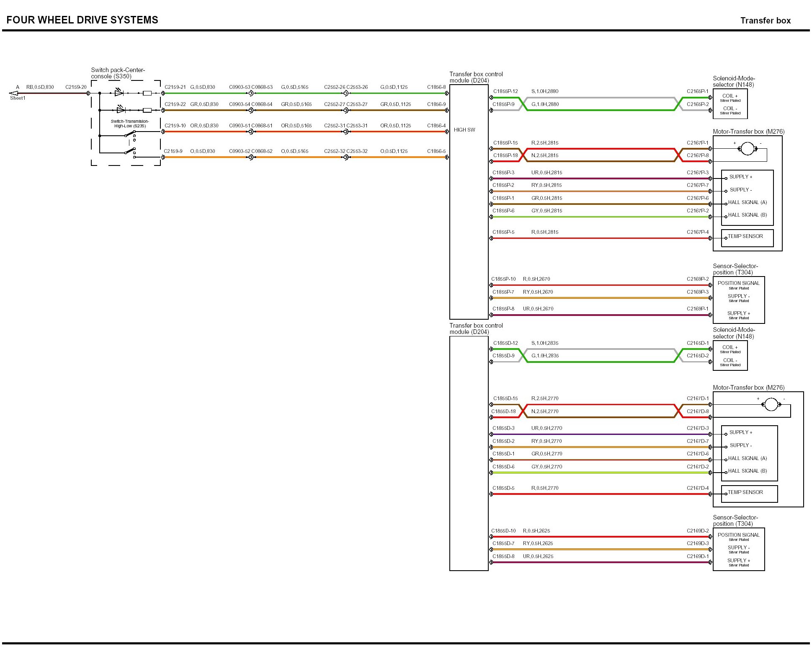
Task: Click the C2159-20 connector pin terminal
Action: point(88,93)
